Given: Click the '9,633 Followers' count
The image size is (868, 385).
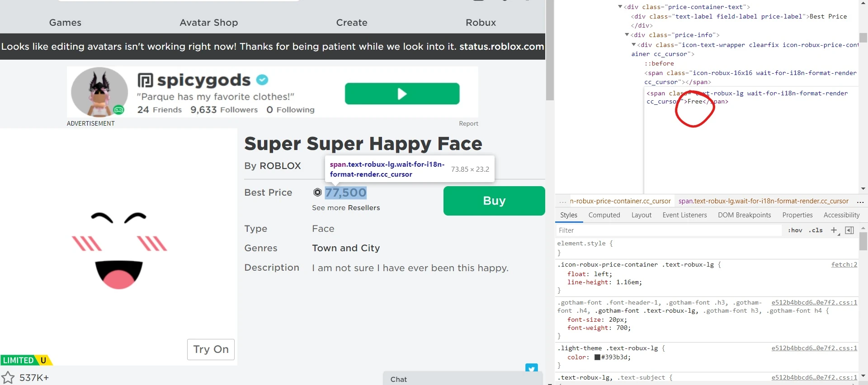Looking at the screenshot, I should tap(224, 110).
